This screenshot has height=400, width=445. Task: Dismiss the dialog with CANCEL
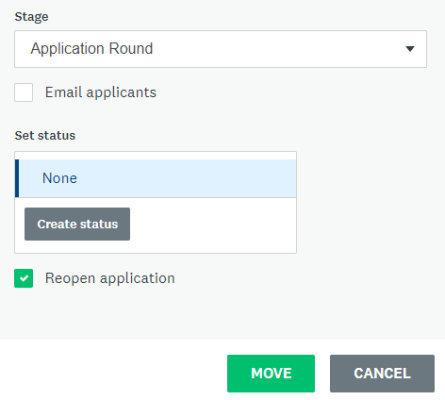(x=382, y=373)
